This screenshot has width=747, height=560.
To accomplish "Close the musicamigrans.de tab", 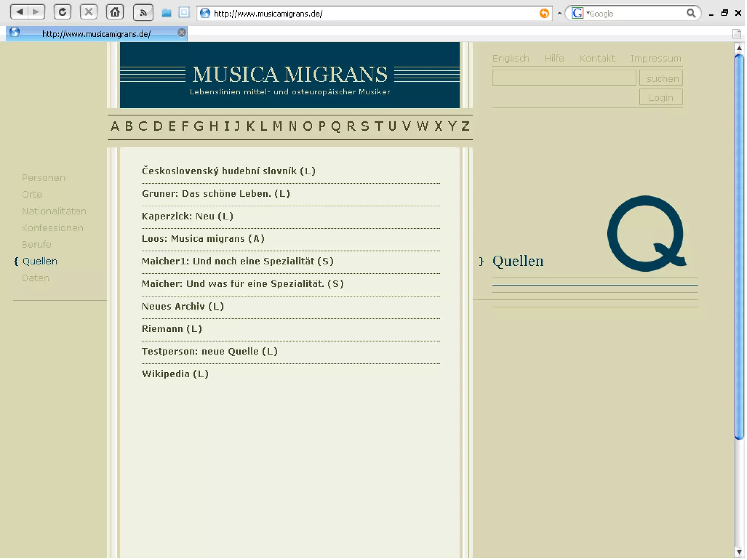I will pos(181,33).
